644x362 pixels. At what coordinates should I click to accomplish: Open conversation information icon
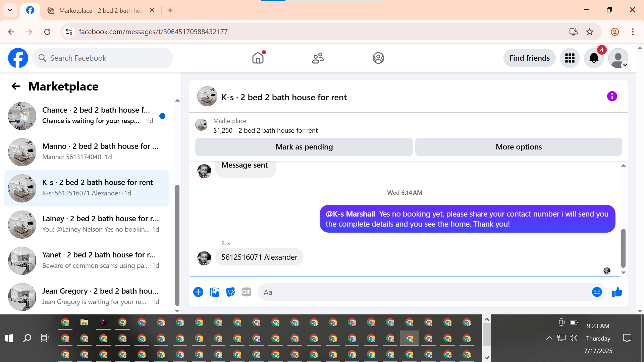pos(612,97)
